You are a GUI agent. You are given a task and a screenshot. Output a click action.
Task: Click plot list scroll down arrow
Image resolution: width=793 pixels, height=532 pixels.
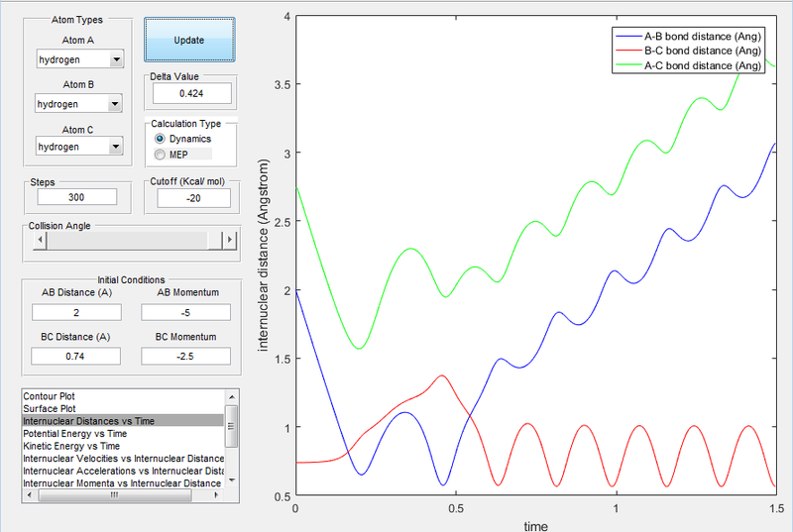(231, 480)
